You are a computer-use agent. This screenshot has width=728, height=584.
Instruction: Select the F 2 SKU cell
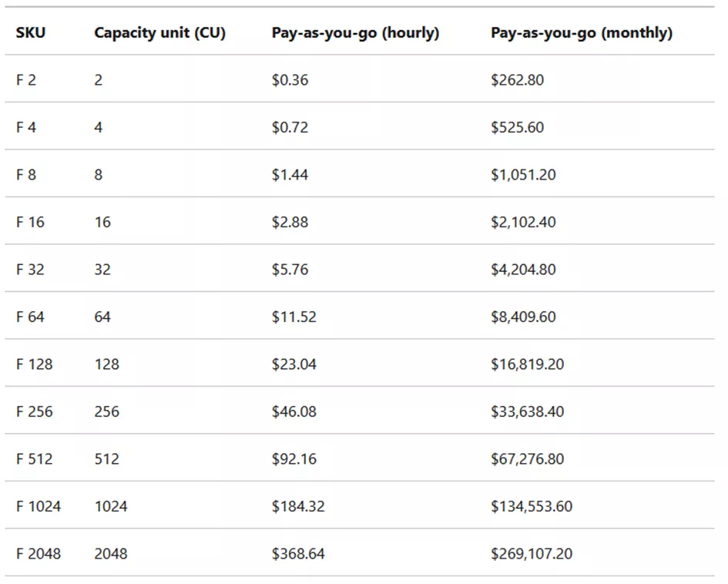[26, 80]
